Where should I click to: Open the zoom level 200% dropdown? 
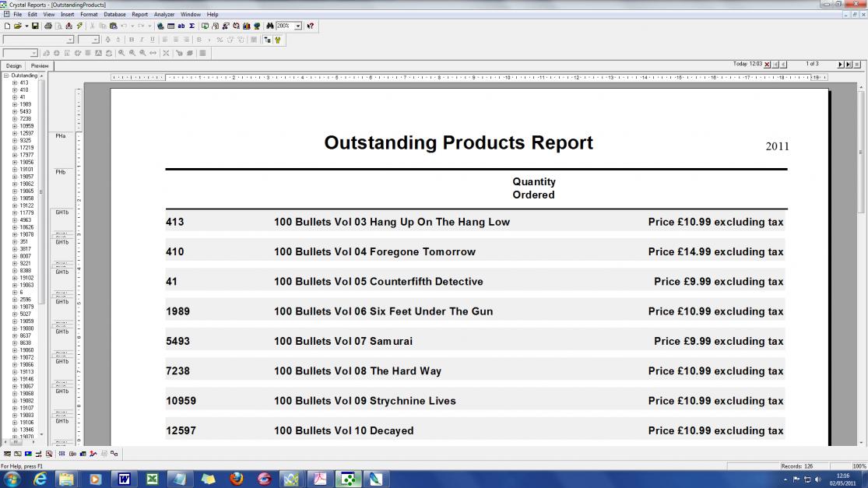pyautogui.click(x=298, y=26)
